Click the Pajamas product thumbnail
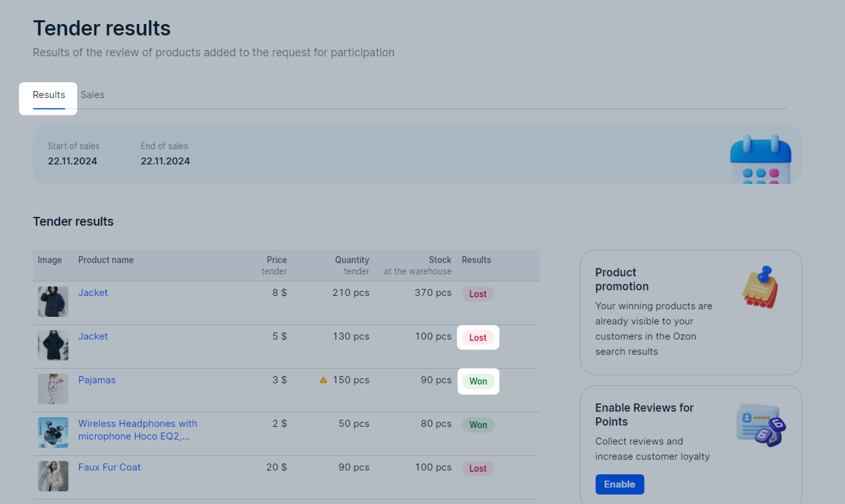 coord(53,389)
